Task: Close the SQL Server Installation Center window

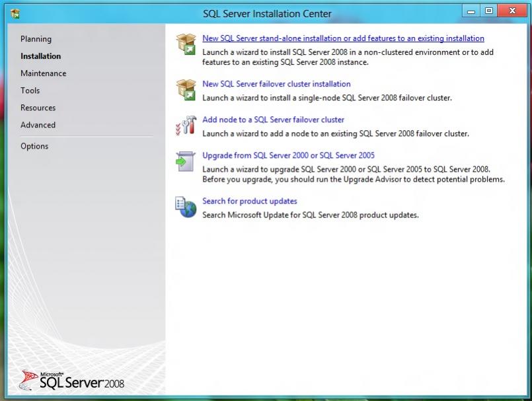Action: [x=512, y=11]
